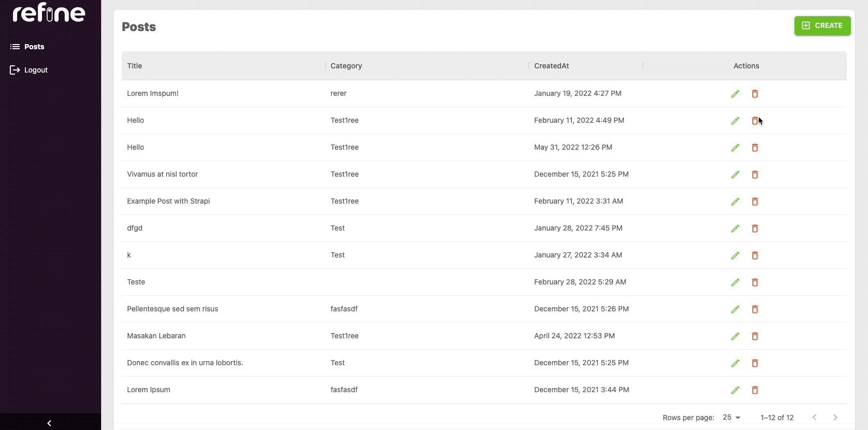
Task: Go to next page of posts
Action: click(x=835, y=418)
